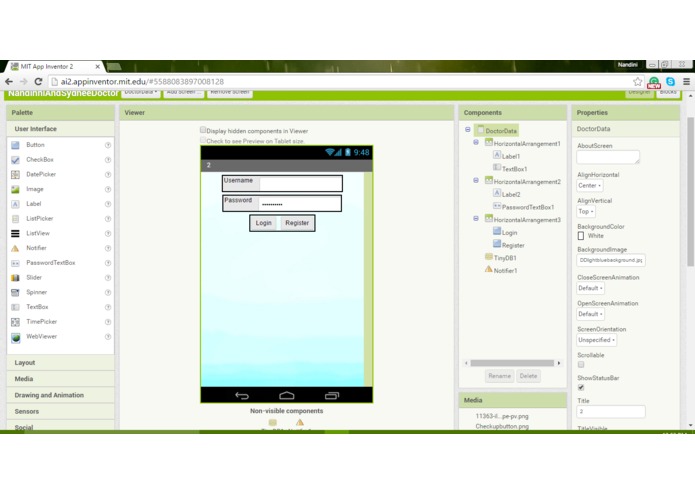Open help for the Button component
Image resolution: width=695 pixels, height=494 pixels.
108,145
